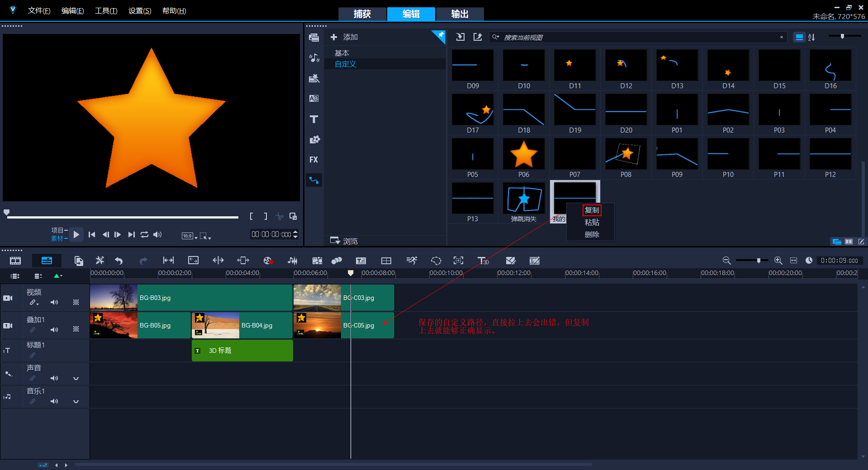This screenshot has width=868, height=470.
Task: Mute the 视频 video track
Action: tap(54, 302)
